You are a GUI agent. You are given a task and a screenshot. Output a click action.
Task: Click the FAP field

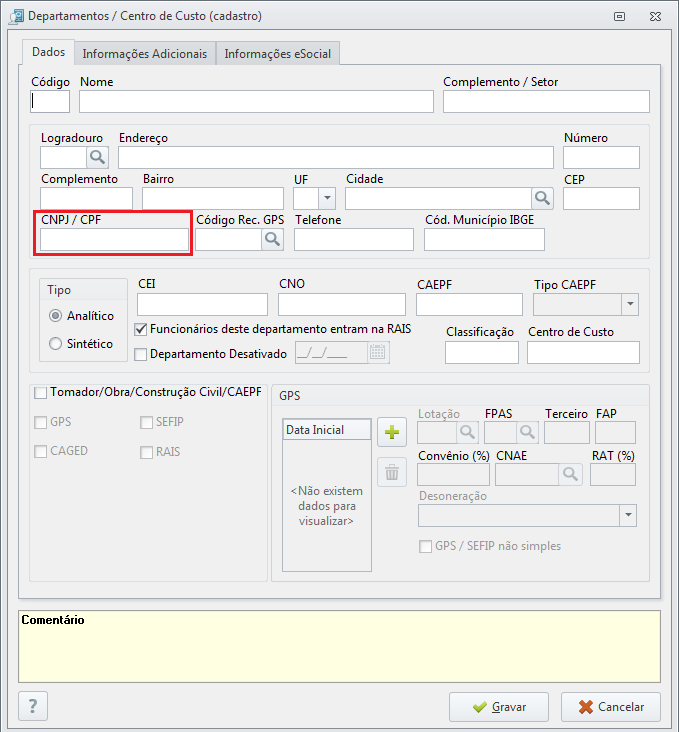tap(615, 432)
